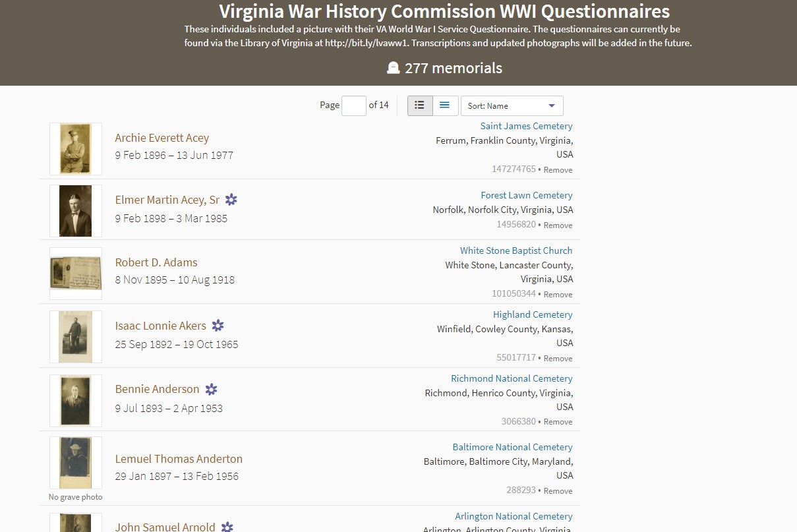Visit the Saint James Cemetery link
This screenshot has height=532, width=797.
click(526, 126)
